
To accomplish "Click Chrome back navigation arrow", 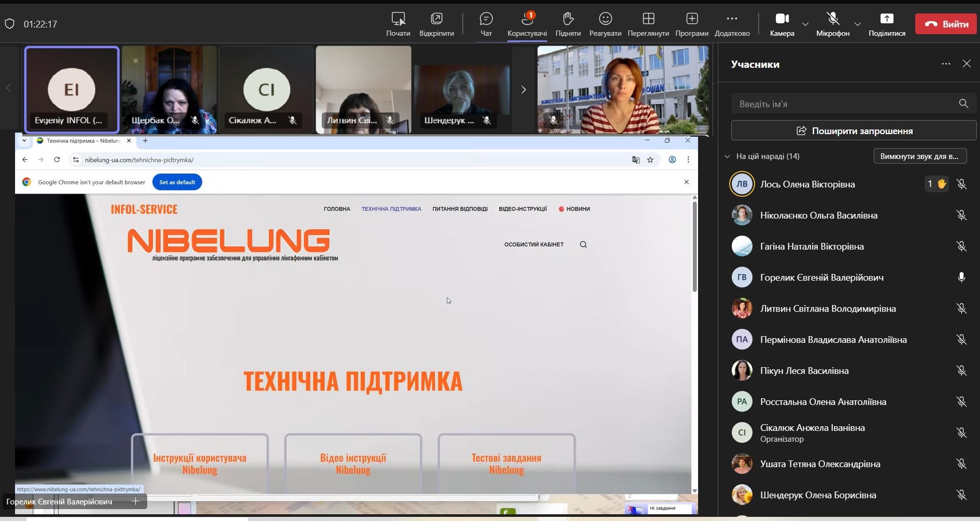I will [25, 160].
